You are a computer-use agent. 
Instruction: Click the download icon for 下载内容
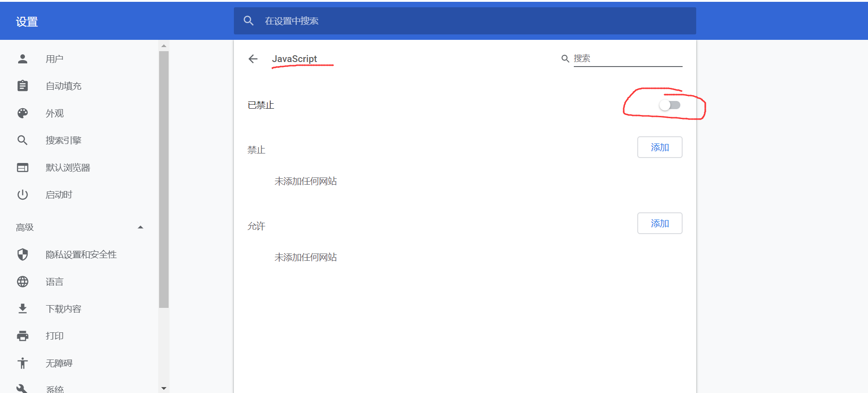tap(23, 309)
